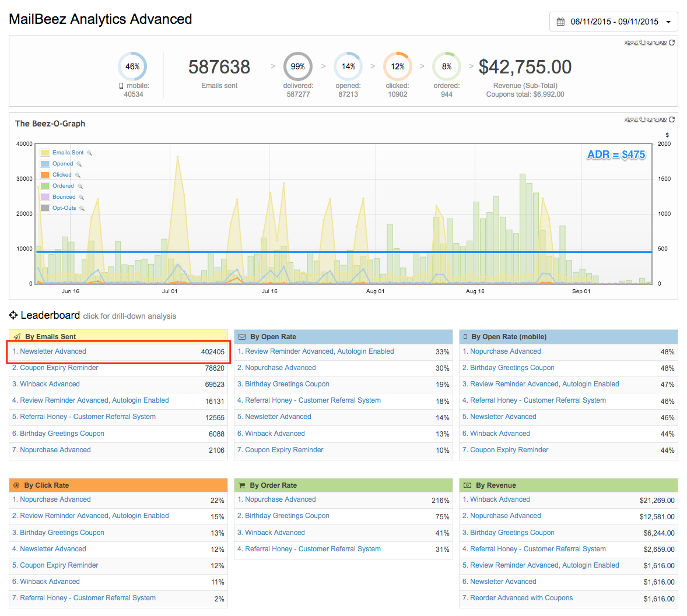Open By Order Rate leaderboard header

click(x=343, y=485)
